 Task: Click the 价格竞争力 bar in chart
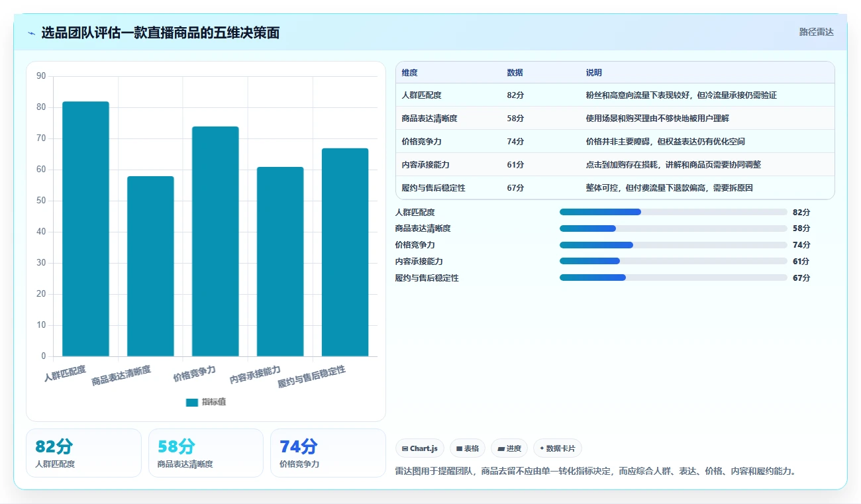(x=215, y=242)
